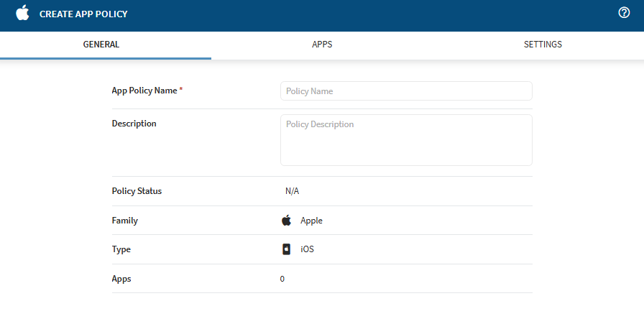Screen dimensions: 644x319
Task: Click into the Policy Description text area
Action: point(406,140)
